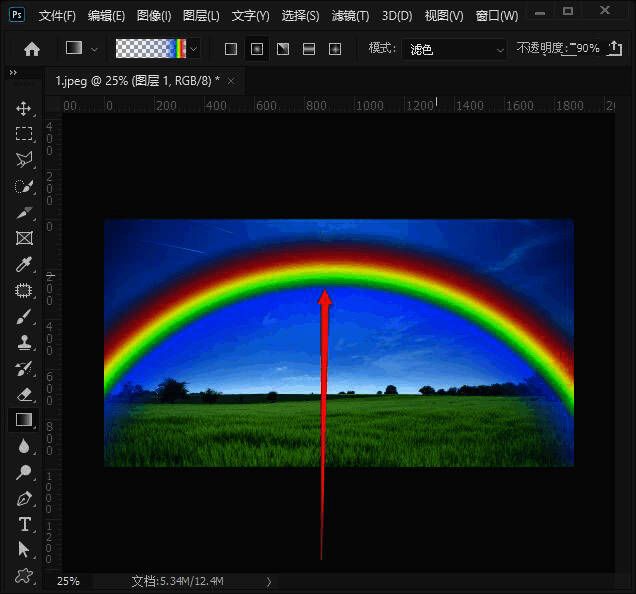636x594 pixels.
Task: Open the 滤镜(T) menu
Action: (350, 16)
